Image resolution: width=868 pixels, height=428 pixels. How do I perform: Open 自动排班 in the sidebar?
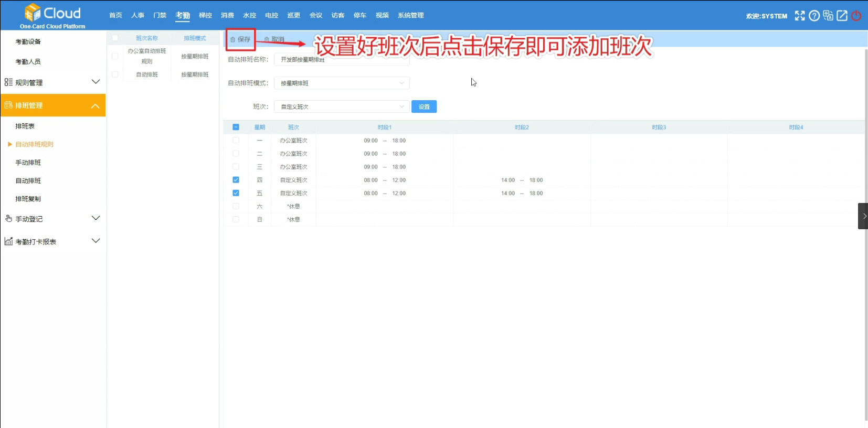click(x=28, y=180)
